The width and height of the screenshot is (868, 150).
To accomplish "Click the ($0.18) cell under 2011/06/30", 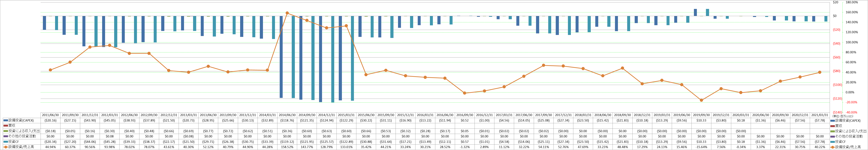I will [51, 131].
